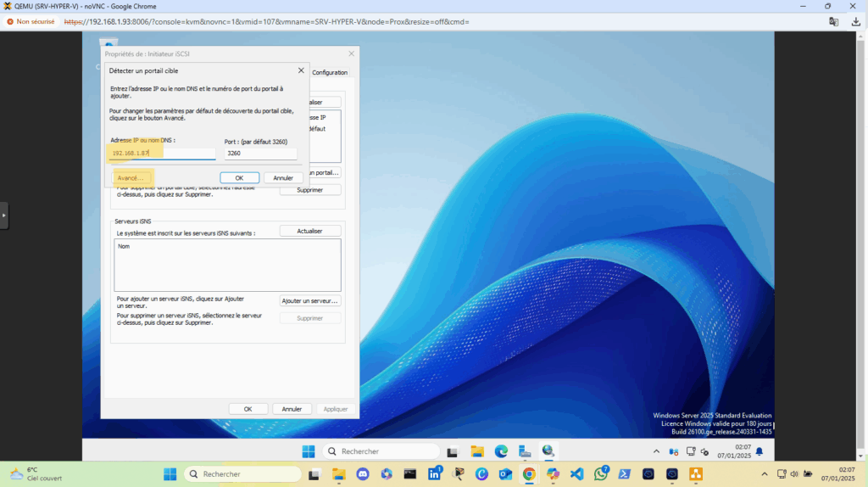Click the Chrome address bar URL
The width and height of the screenshot is (868, 487).
point(266,22)
